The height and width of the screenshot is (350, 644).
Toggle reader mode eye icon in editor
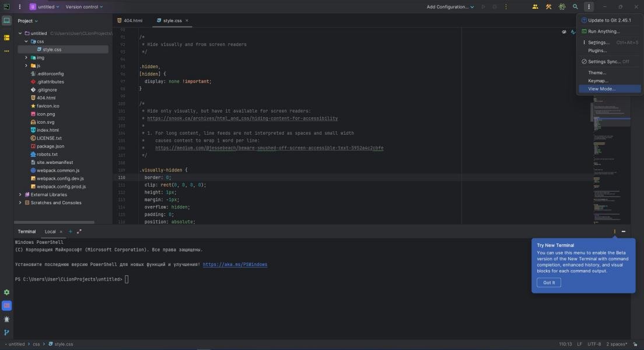point(564,32)
